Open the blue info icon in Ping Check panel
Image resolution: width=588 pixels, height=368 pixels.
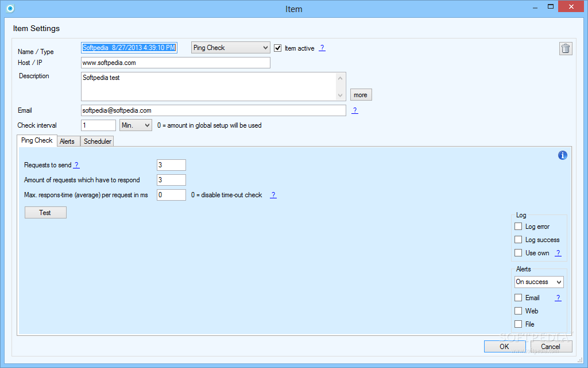pyautogui.click(x=563, y=155)
